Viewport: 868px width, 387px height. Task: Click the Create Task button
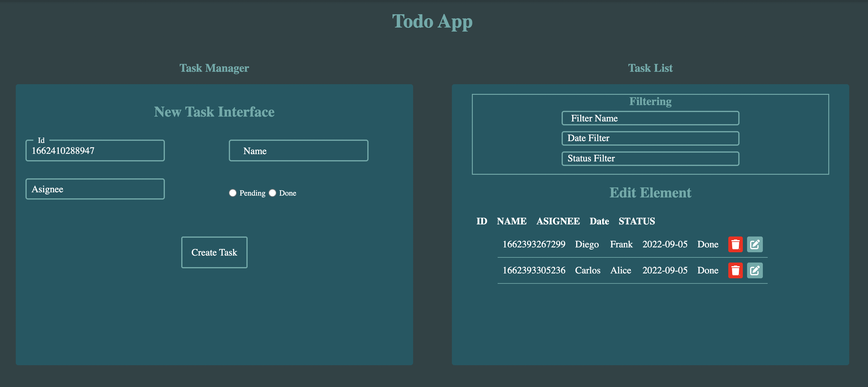[214, 252]
